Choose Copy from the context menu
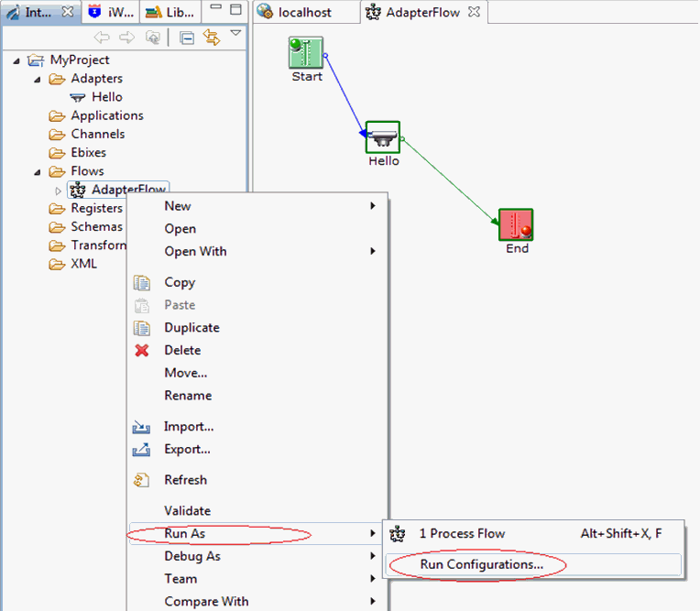This screenshot has height=611, width=700. coord(257,282)
